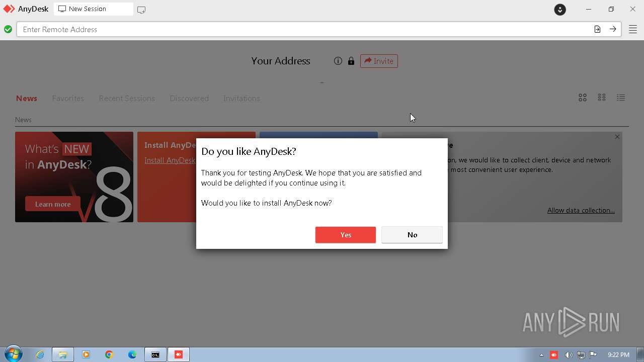
Task: Switch to the News tab
Action: (27, 98)
